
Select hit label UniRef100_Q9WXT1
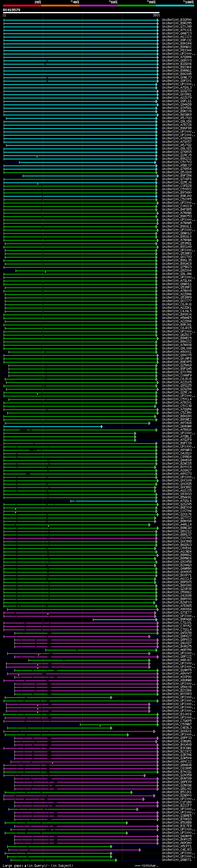[x=177, y=860]
